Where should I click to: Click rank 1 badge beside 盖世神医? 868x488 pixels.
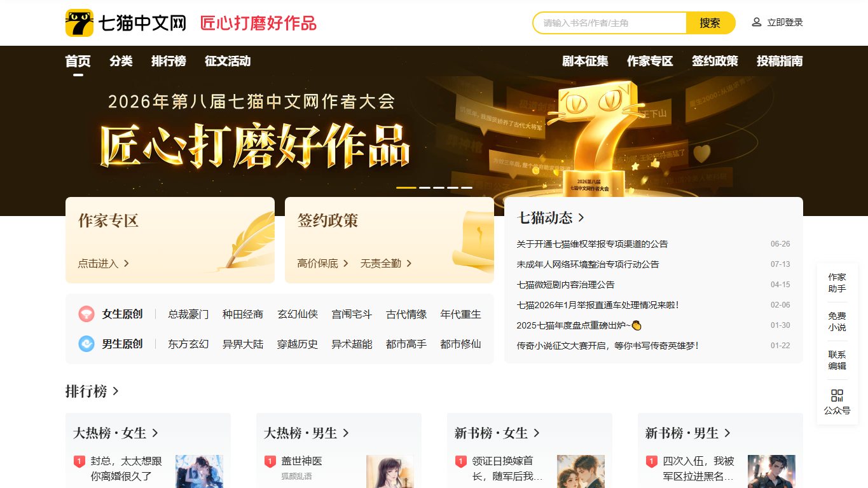click(x=270, y=461)
